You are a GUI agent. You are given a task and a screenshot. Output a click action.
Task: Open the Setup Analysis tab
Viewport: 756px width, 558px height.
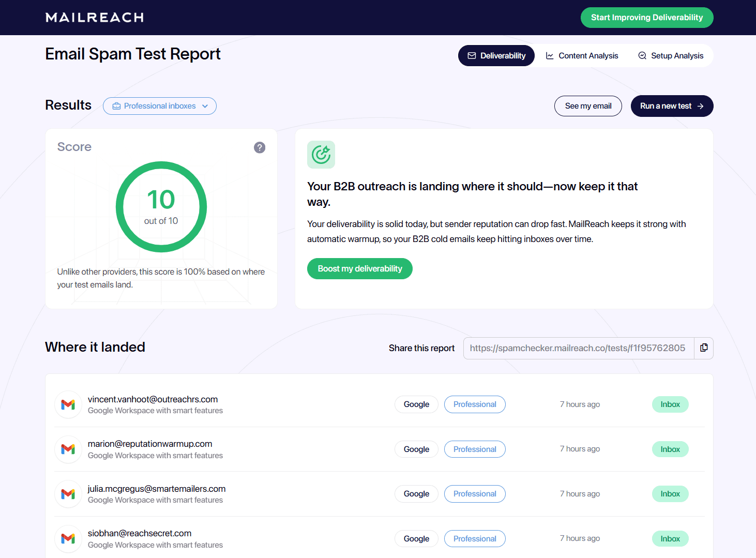click(x=671, y=56)
